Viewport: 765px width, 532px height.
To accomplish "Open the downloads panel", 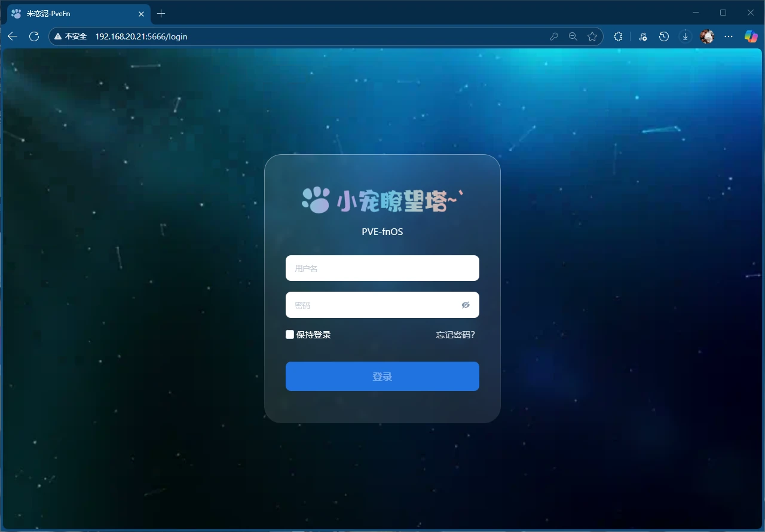I will (x=686, y=36).
